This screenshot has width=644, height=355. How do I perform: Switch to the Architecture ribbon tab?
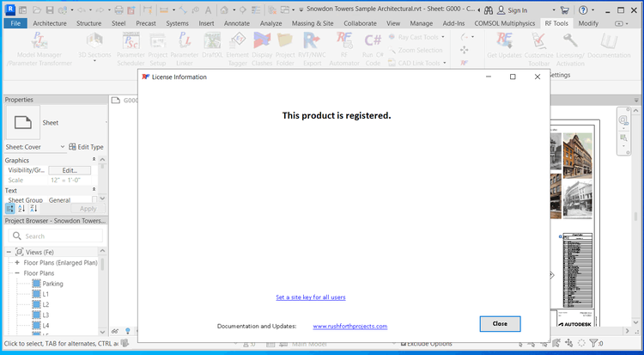pos(50,23)
